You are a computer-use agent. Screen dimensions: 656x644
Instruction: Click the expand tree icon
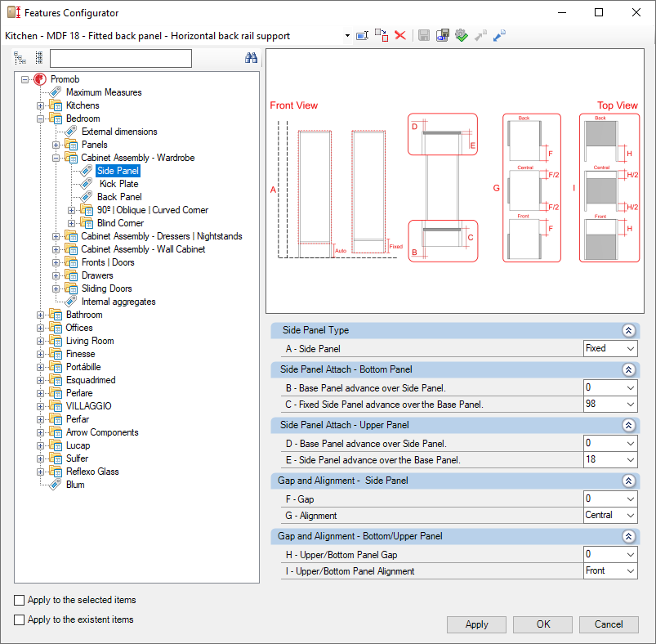pos(20,58)
